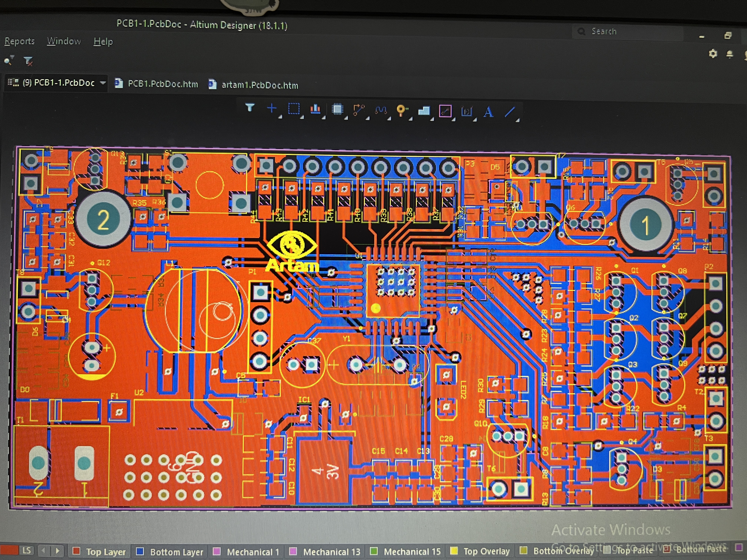Select the Place Line tool
The height and width of the screenshot is (560, 747).
click(x=510, y=112)
